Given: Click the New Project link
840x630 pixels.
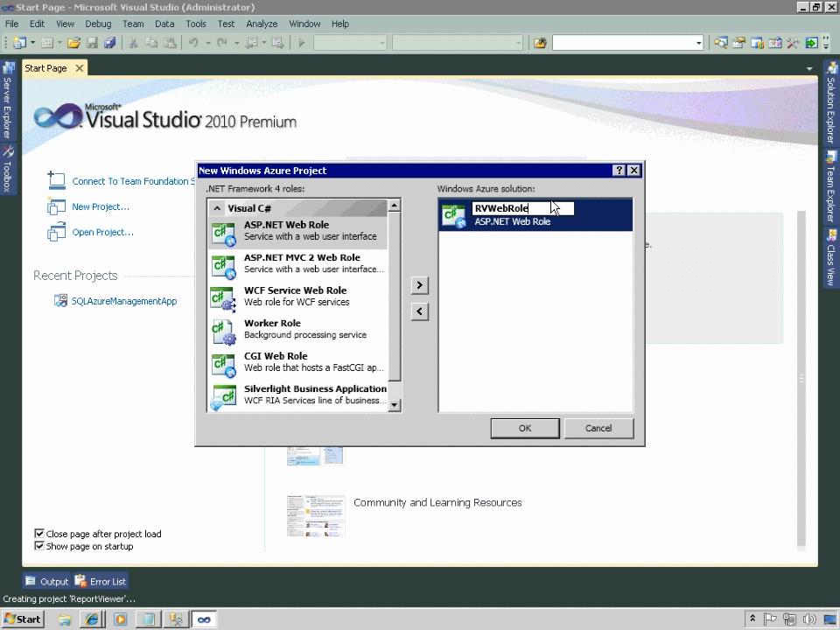Looking at the screenshot, I should [101, 206].
